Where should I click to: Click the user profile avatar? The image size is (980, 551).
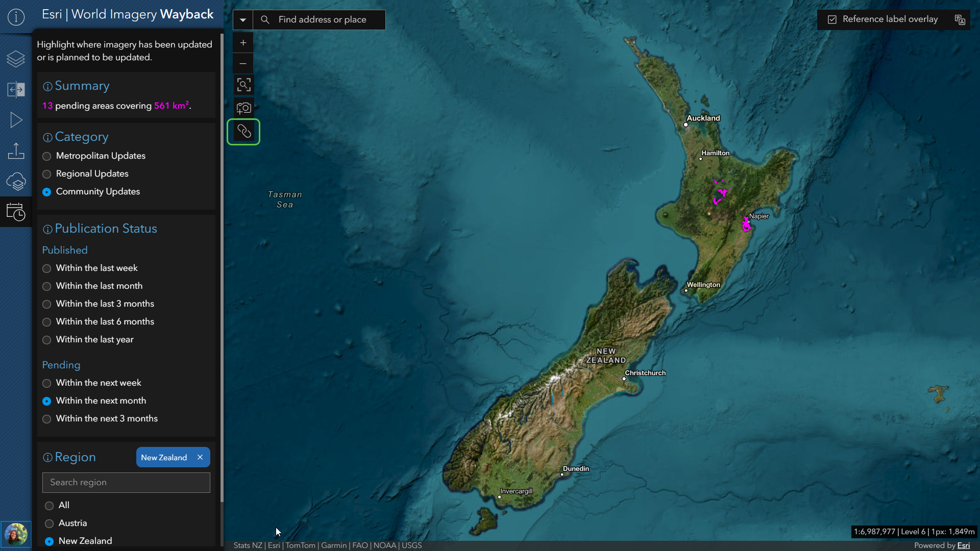tap(16, 535)
